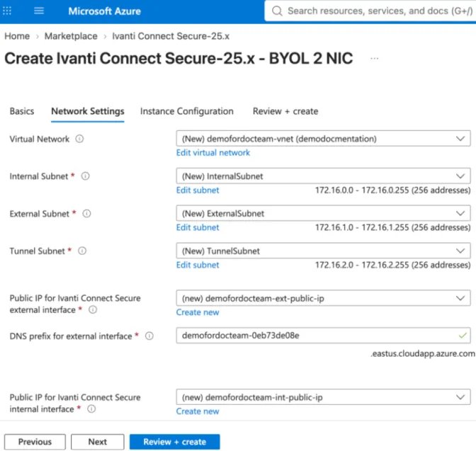Switch to the Basics tab

pyautogui.click(x=22, y=111)
